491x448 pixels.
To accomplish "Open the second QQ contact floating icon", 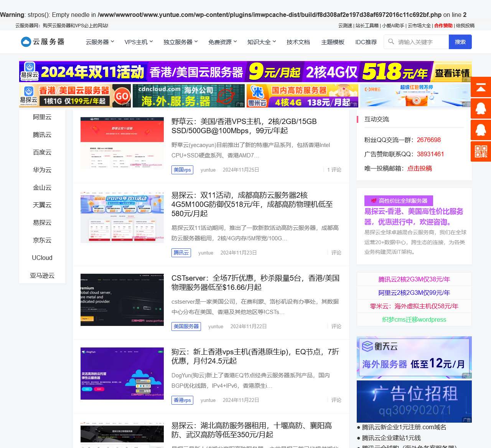I will coord(481,130).
